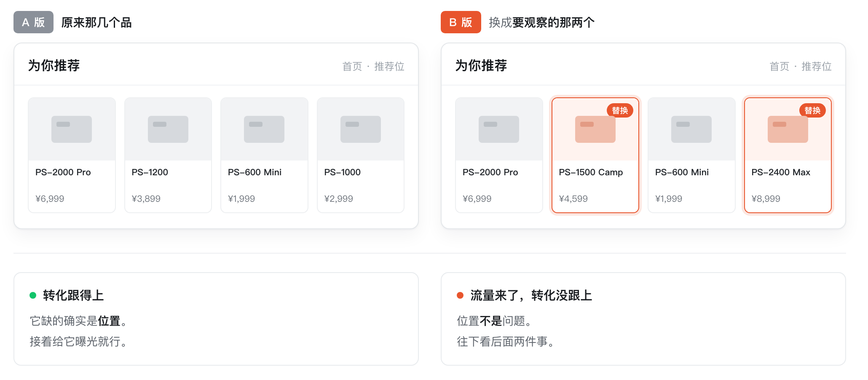
Task: Click green dot beside 转化跟得上
Action: pos(33,295)
